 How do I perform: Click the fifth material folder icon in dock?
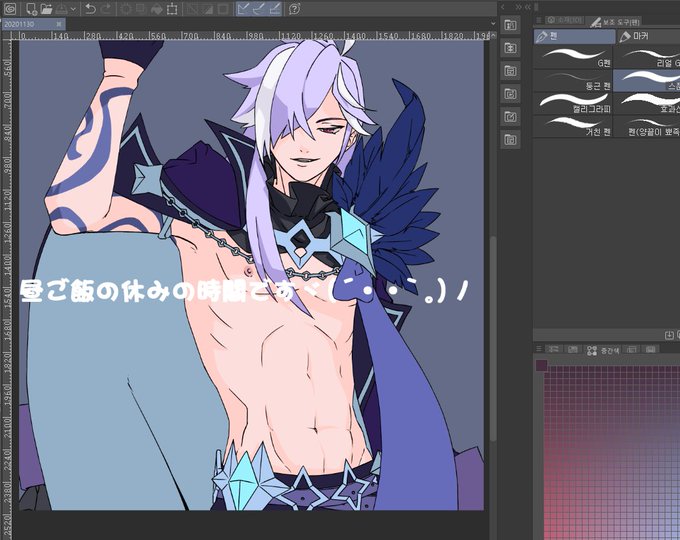(x=510, y=117)
